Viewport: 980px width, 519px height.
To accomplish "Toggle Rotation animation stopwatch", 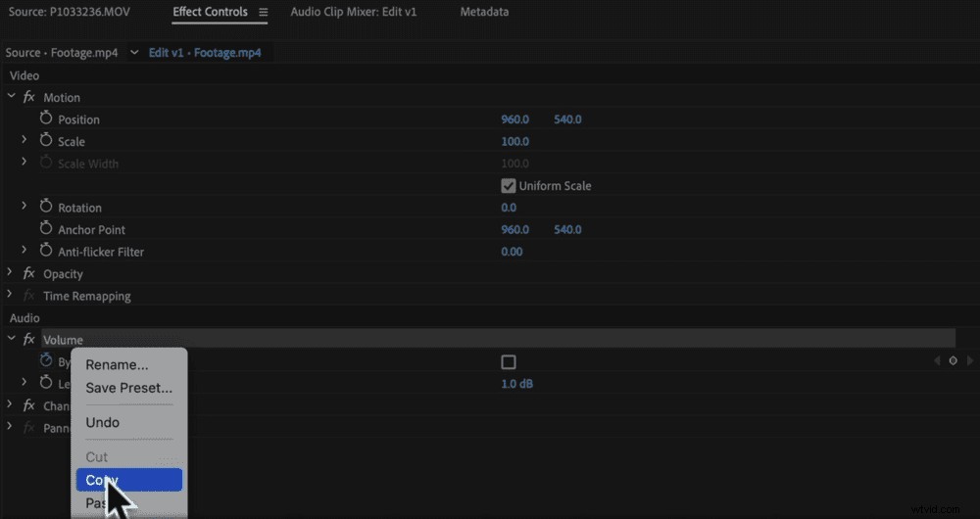I will pos(46,207).
